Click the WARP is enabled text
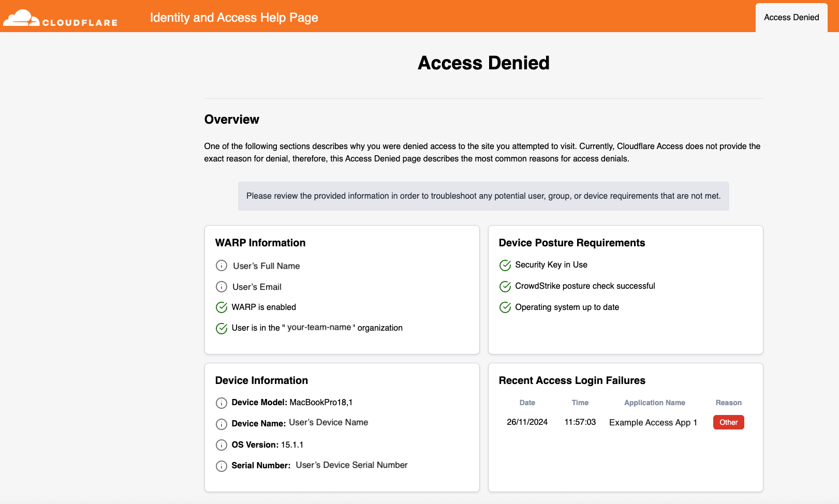Image resolution: width=839 pixels, height=504 pixels. point(264,307)
